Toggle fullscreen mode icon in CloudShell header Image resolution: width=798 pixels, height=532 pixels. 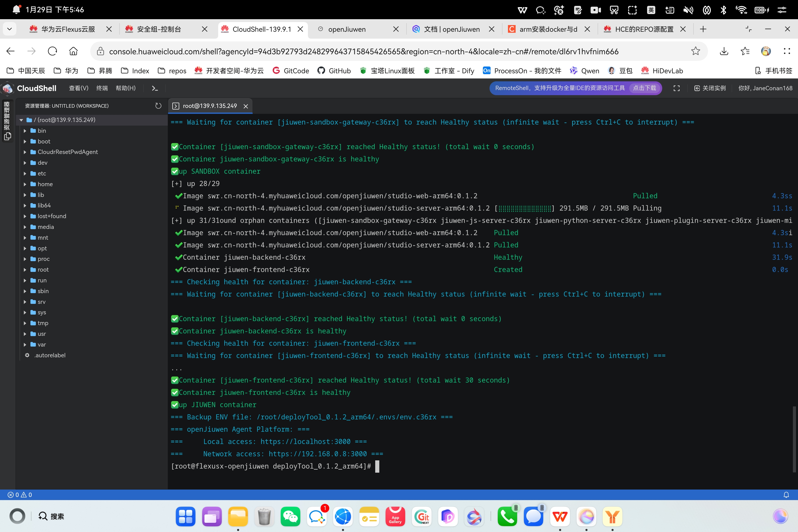click(x=676, y=88)
